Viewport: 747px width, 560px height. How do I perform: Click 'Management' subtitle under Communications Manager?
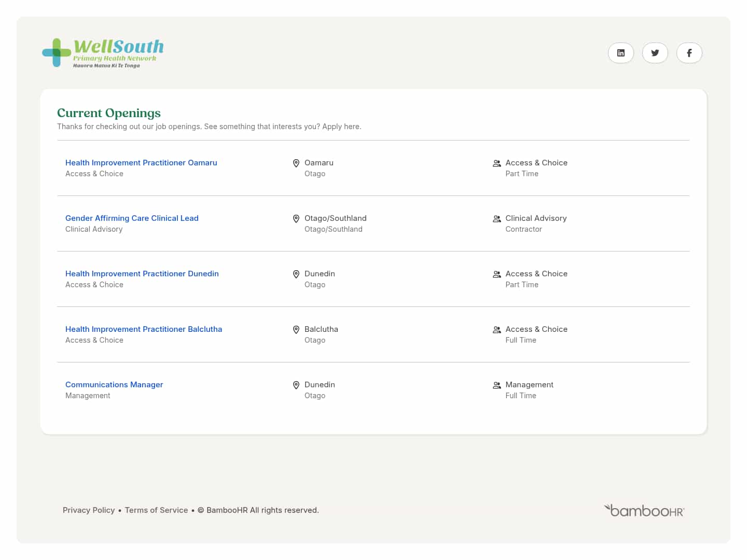pyautogui.click(x=88, y=396)
